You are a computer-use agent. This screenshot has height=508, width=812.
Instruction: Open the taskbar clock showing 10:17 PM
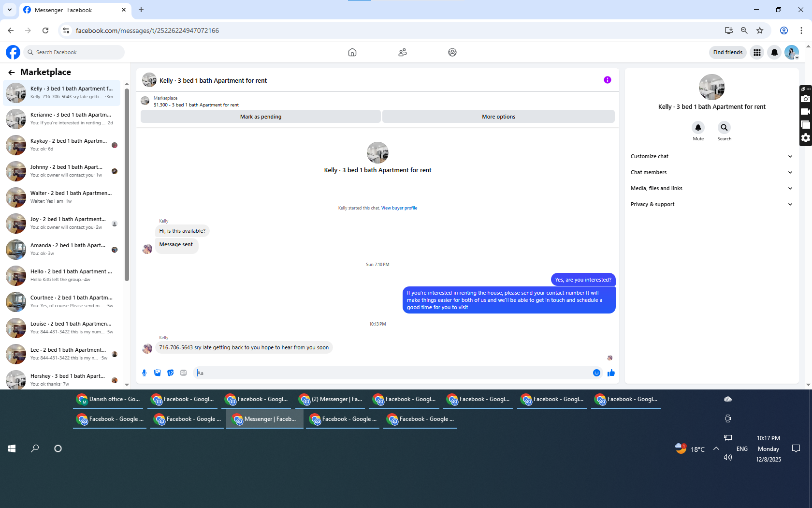click(768, 448)
